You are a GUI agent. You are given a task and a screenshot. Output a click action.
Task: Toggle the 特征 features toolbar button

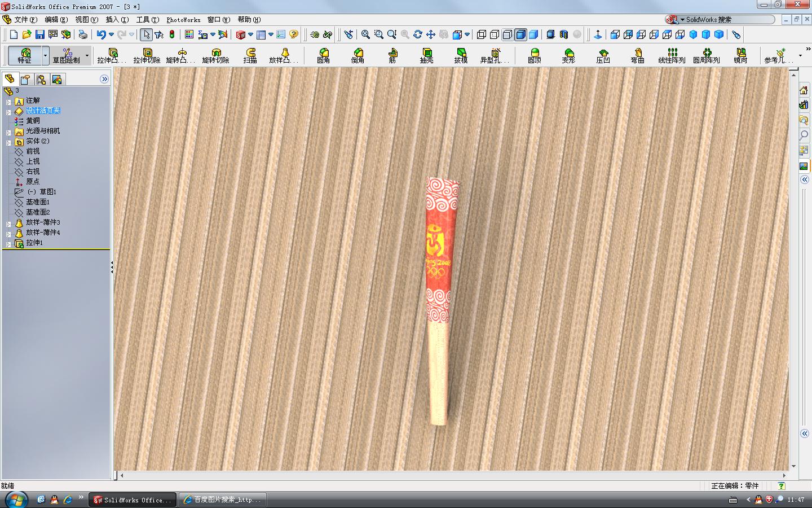pyautogui.click(x=25, y=55)
